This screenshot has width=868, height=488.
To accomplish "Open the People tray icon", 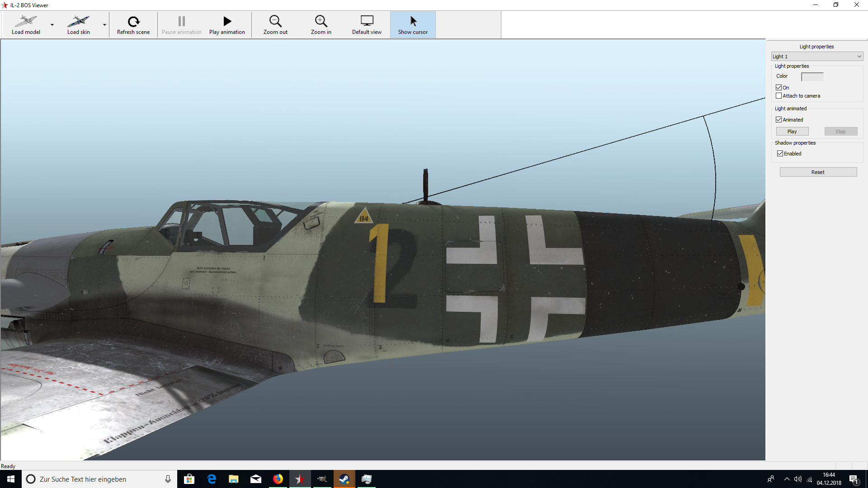I will click(771, 479).
